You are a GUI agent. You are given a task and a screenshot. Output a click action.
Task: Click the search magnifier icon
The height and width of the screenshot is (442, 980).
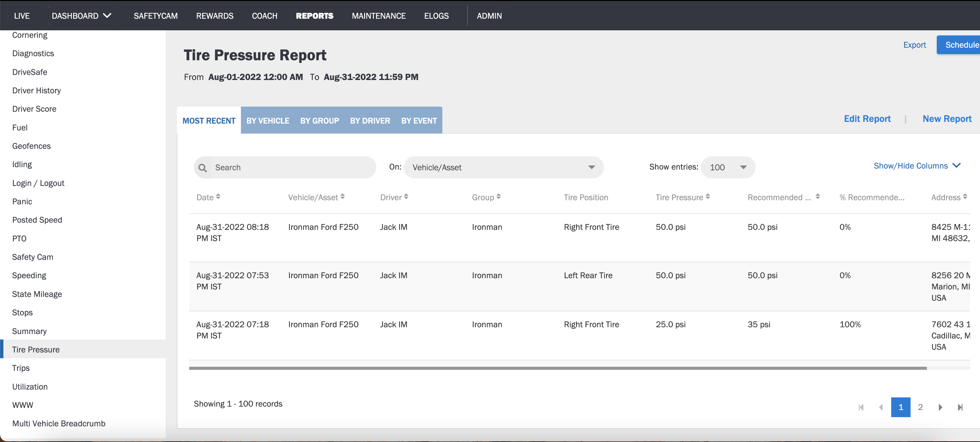[203, 167]
